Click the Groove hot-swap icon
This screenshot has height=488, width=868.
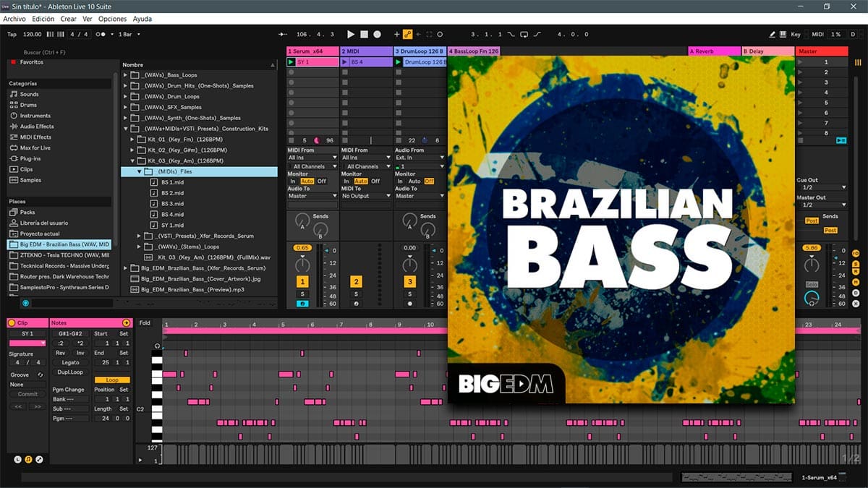coord(41,375)
